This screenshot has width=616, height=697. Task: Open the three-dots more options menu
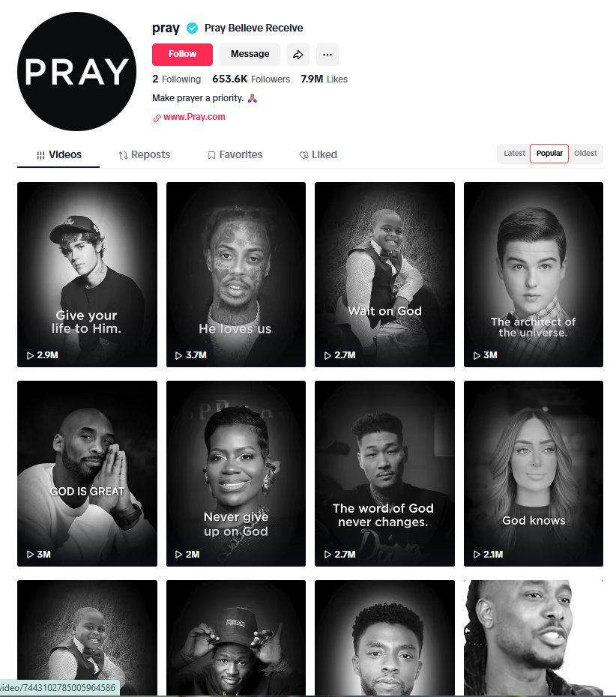point(327,55)
